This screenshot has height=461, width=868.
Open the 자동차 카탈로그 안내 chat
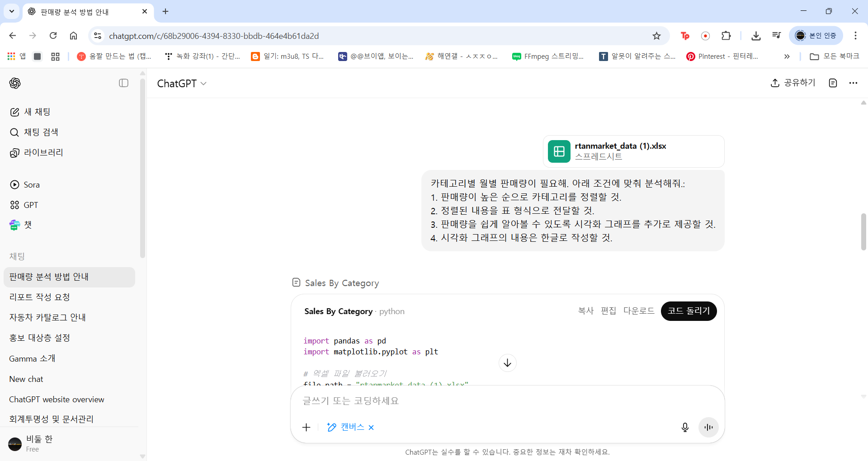(x=69, y=318)
